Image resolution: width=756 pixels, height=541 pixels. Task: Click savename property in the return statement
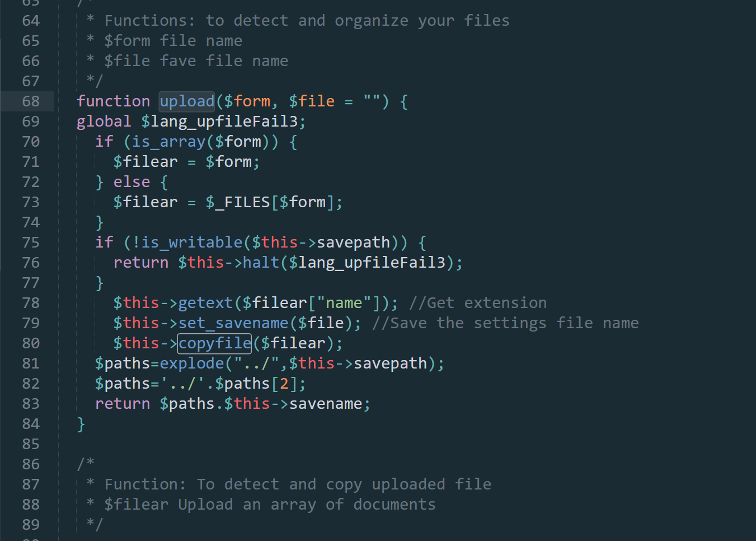[x=325, y=404]
